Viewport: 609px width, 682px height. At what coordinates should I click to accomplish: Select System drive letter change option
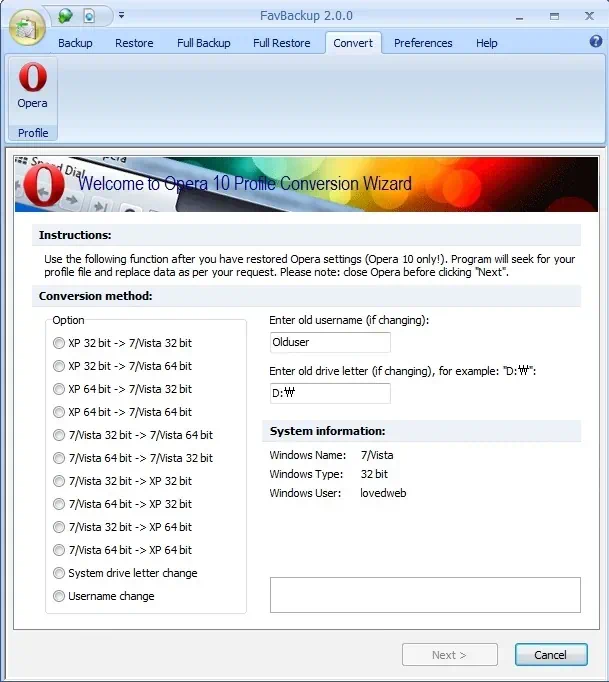click(x=59, y=573)
